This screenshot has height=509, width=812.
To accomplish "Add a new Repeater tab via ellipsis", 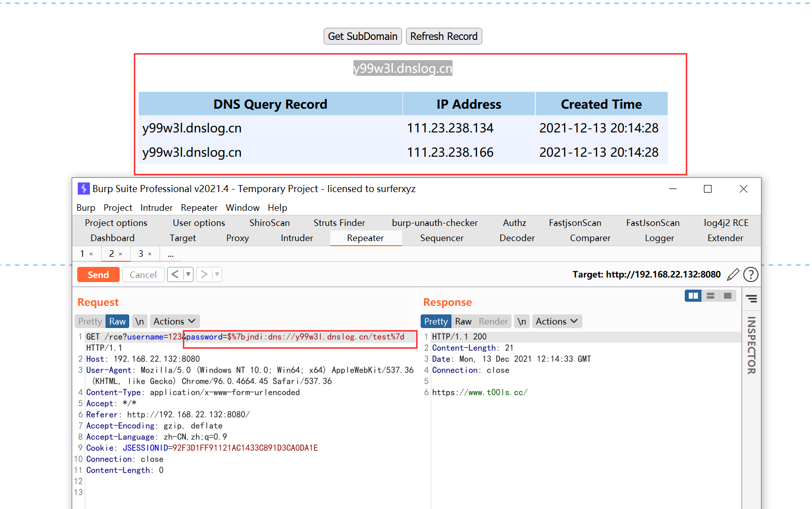I will [x=171, y=254].
